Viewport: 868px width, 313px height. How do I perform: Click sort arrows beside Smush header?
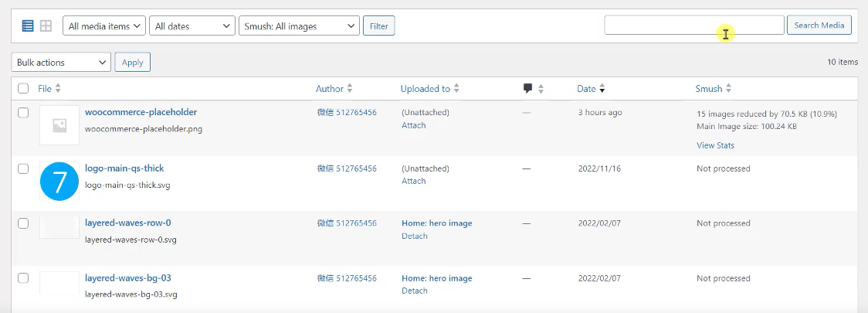(728, 89)
